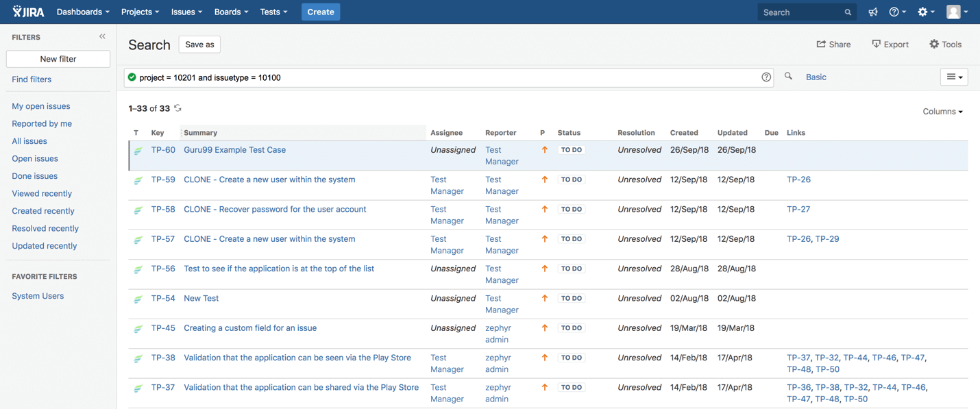Expand the Columns dropdown

click(942, 112)
